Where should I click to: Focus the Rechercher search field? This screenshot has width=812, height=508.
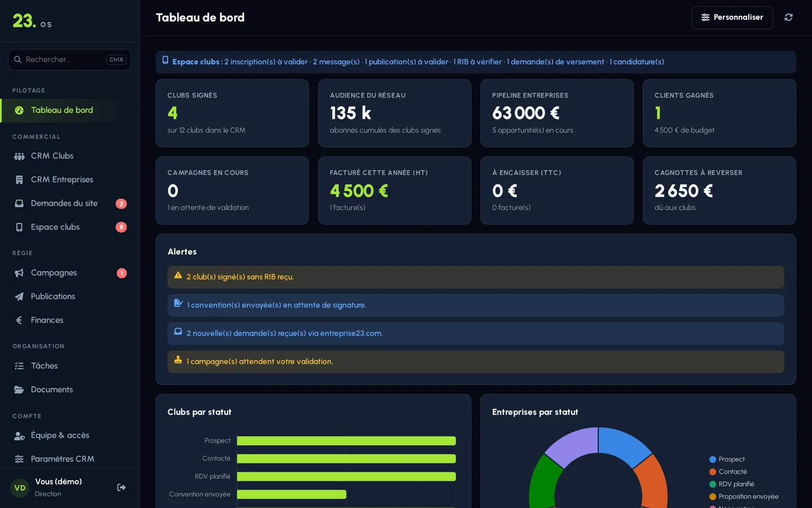70,59
